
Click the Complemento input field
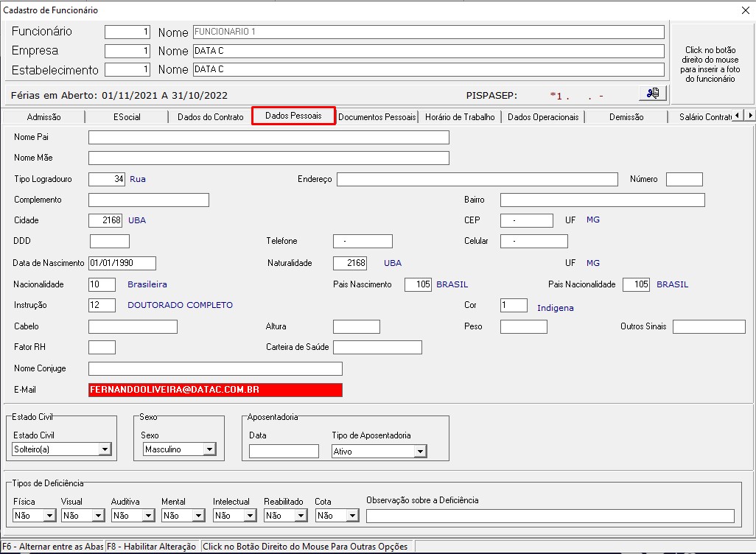pos(149,200)
